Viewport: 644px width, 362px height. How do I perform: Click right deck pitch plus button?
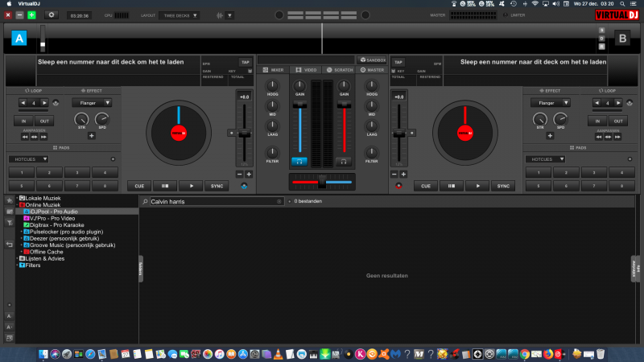pyautogui.click(x=403, y=175)
